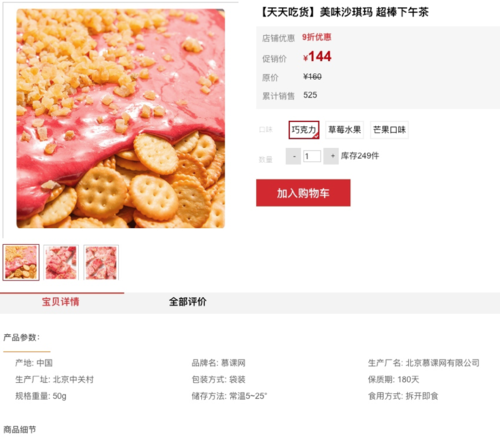Click the product title 美味沙琪玛
Image resolution: width=500 pixels, height=439 pixels.
click(344, 12)
